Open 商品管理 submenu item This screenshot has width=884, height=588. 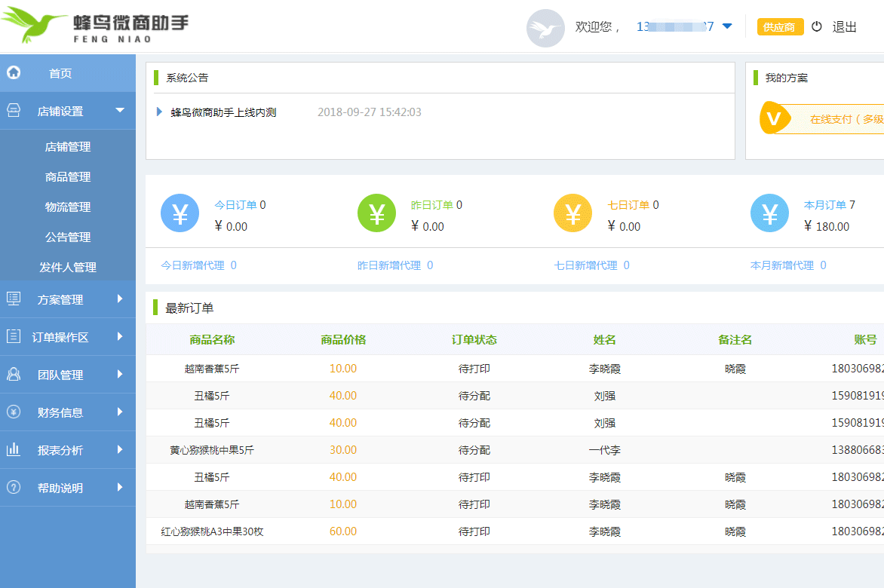point(68,177)
